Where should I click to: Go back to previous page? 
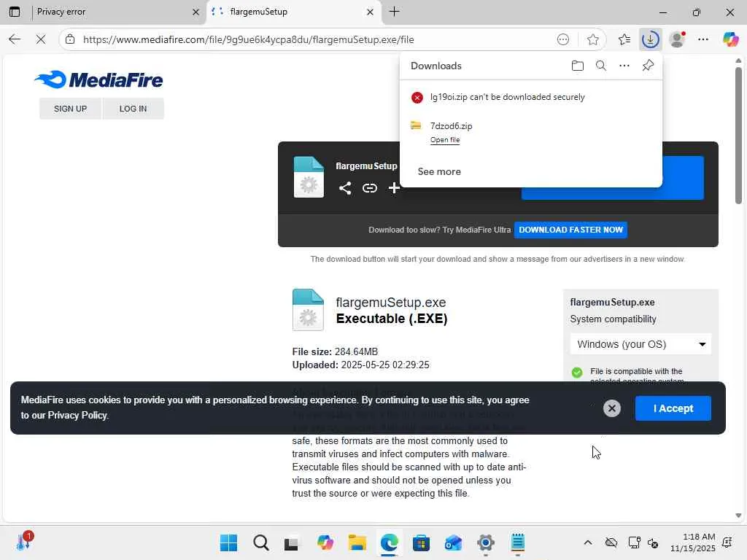[15, 39]
